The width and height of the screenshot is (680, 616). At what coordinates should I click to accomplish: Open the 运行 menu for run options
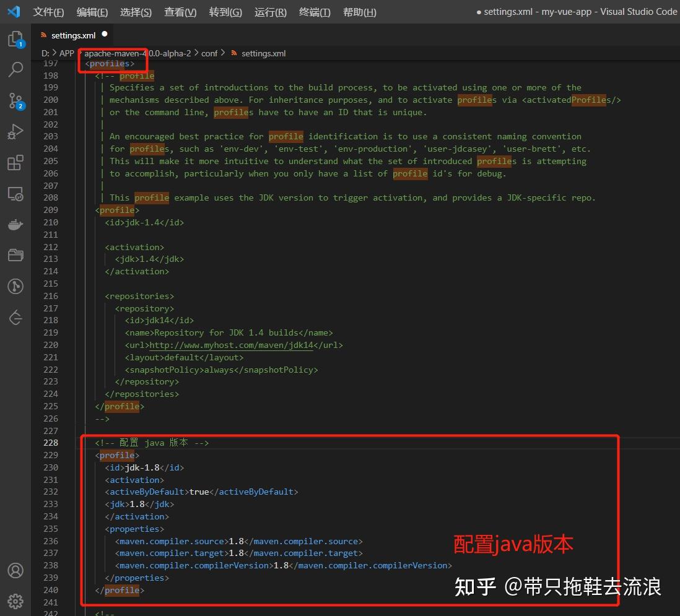(x=270, y=12)
